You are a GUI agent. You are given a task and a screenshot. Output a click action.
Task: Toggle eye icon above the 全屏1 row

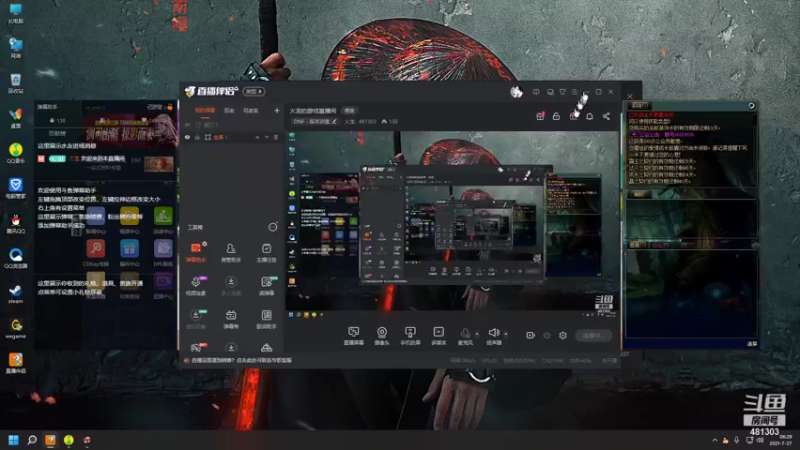(187, 124)
